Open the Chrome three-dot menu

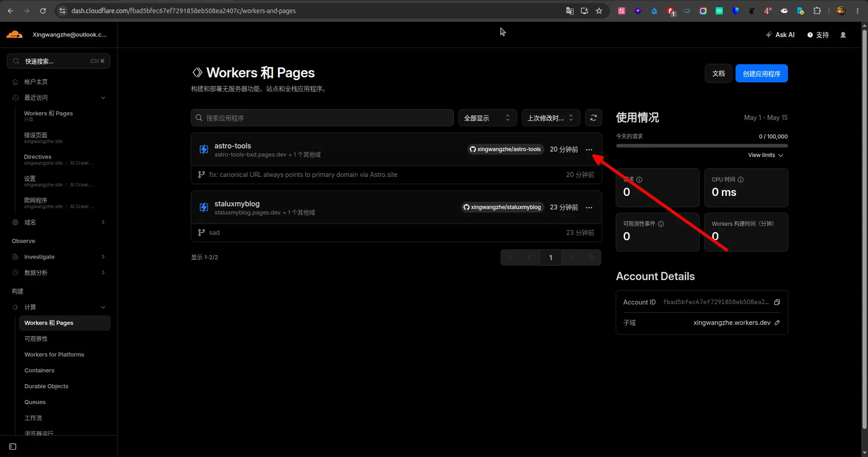click(858, 11)
